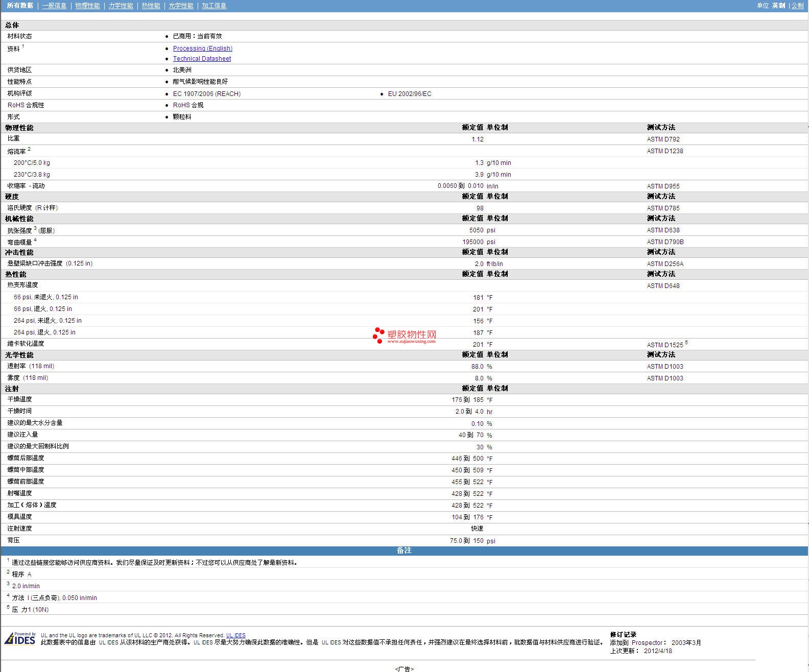Click 264 psi, 退火, 0.125 in row
This screenshot has height=672, width=809.
pos(404,332)
